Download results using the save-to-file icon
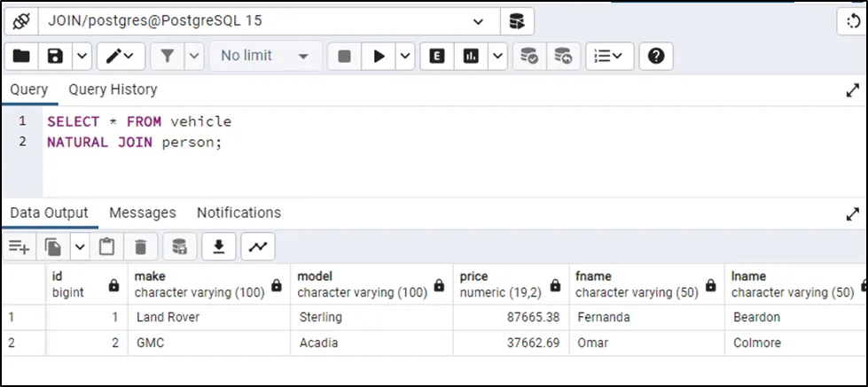This screenshot has height=387, width=868. 217,246
